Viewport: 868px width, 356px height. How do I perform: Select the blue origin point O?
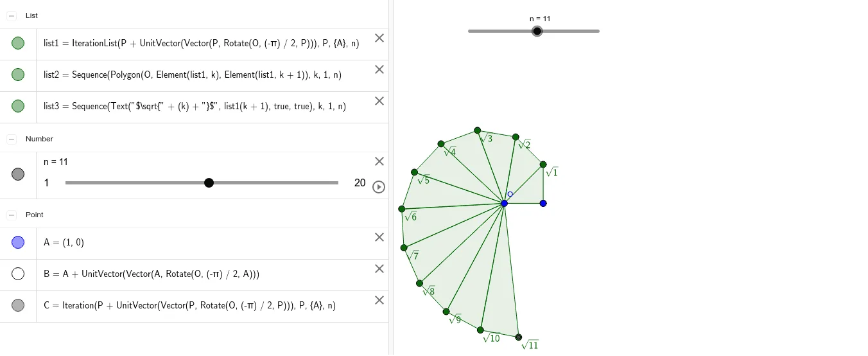tap(504, 203)
